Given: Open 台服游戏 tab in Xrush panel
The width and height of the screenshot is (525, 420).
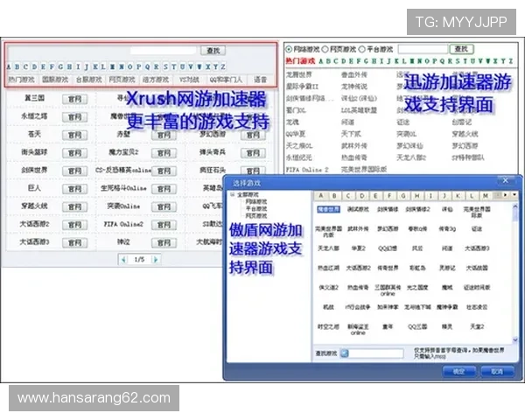Looking at the screenshot, I should pyautogui.click(x=88, y=80).
